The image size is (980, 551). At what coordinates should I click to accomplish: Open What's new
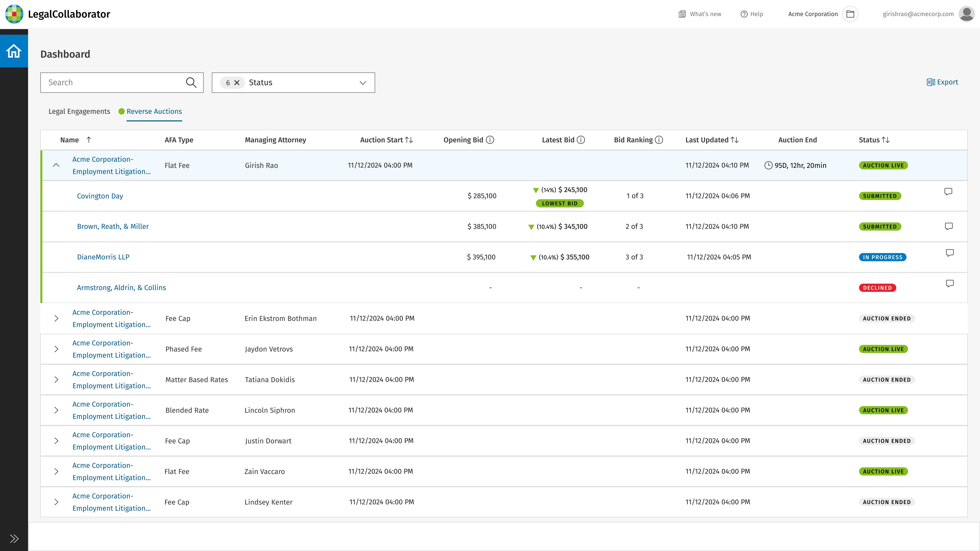tap(700, 14)
